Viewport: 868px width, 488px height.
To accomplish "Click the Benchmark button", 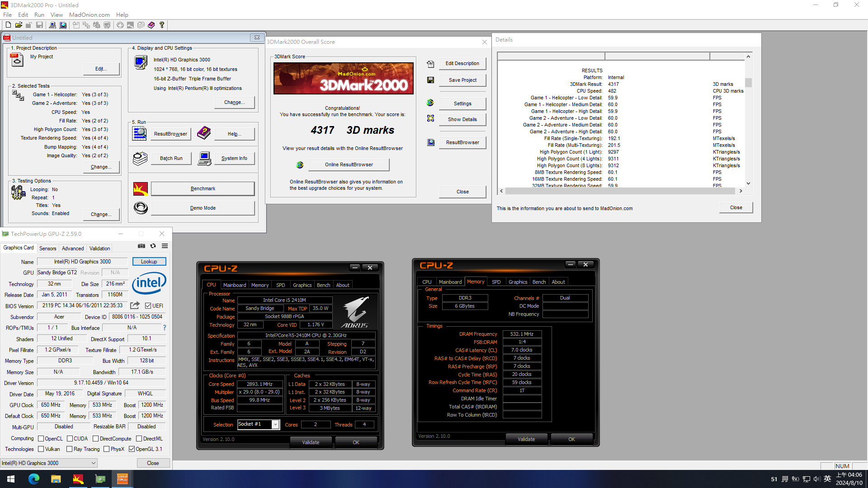I will [x=203, y=189].
